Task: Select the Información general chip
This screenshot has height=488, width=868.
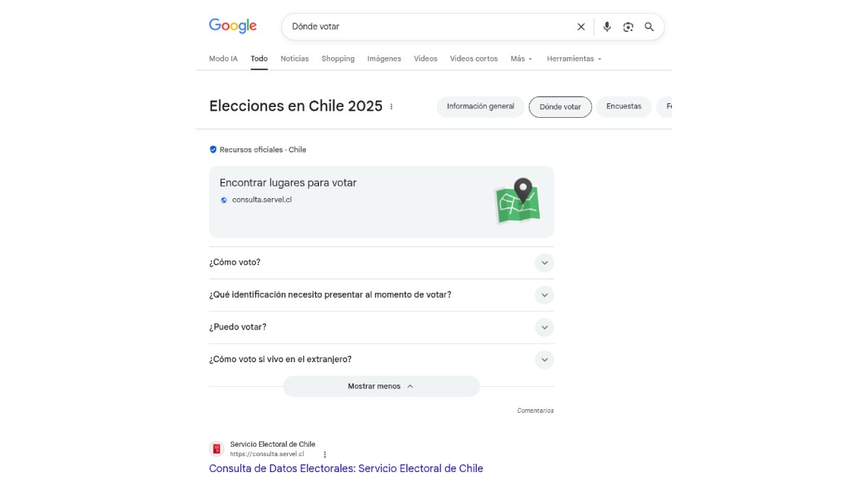Action: pos(480,106)
